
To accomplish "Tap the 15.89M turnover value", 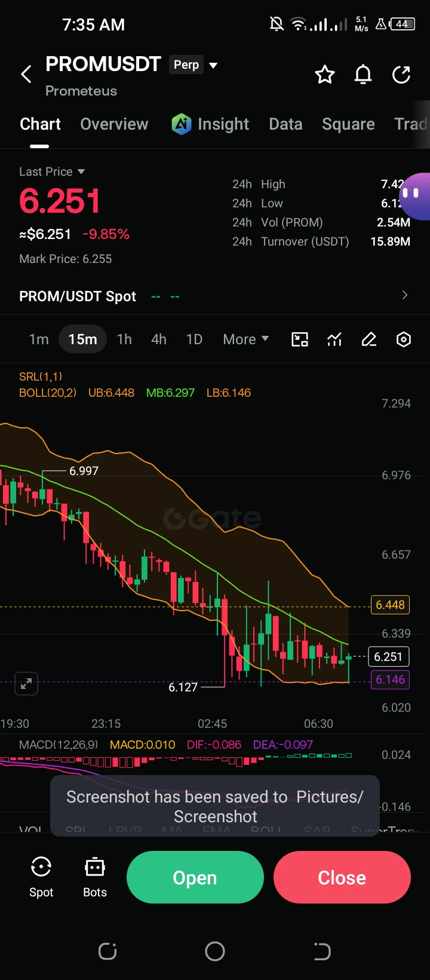I will (x=391, y=241).
